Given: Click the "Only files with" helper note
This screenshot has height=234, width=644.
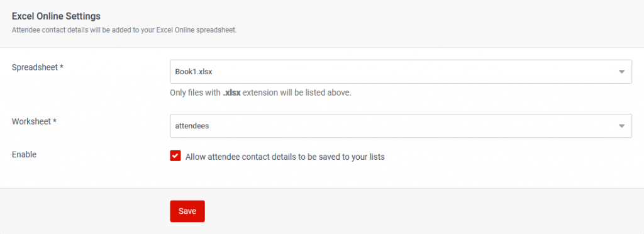Looking at the screenshot, I should [x=261, y=92].
